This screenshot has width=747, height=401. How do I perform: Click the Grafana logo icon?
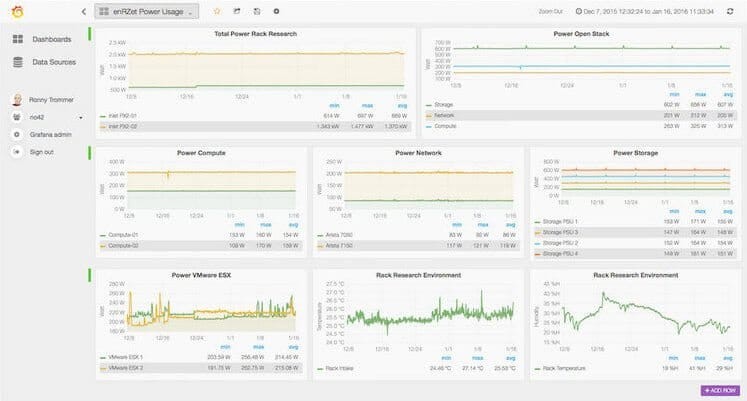(x=18, y=11)
